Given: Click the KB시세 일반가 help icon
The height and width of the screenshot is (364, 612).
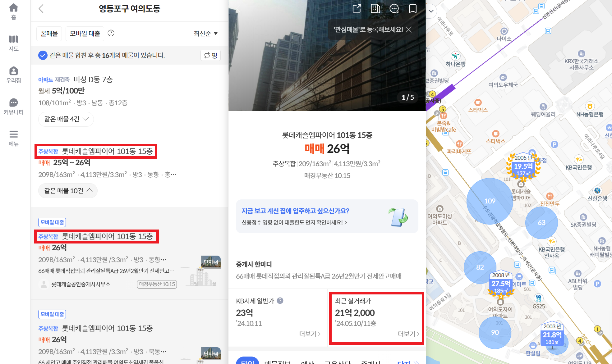Looking at the screenshot, I should [280, 301].
